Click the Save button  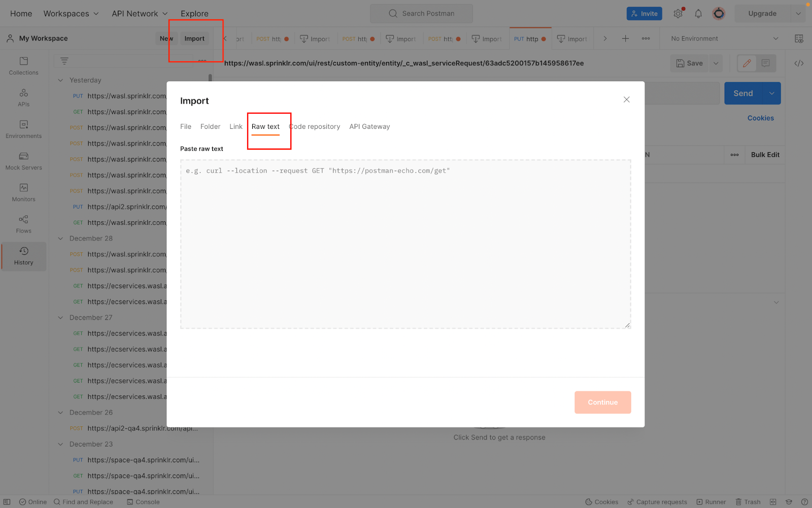[690, 63]
